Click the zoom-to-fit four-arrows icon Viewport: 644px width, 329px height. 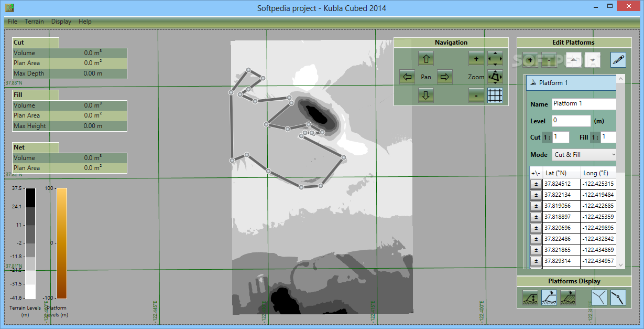495,59
